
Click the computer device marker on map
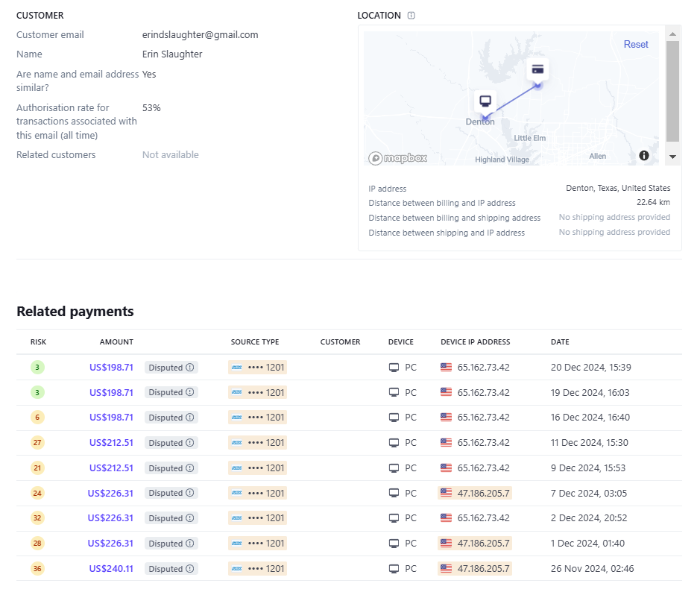point(485,101)
